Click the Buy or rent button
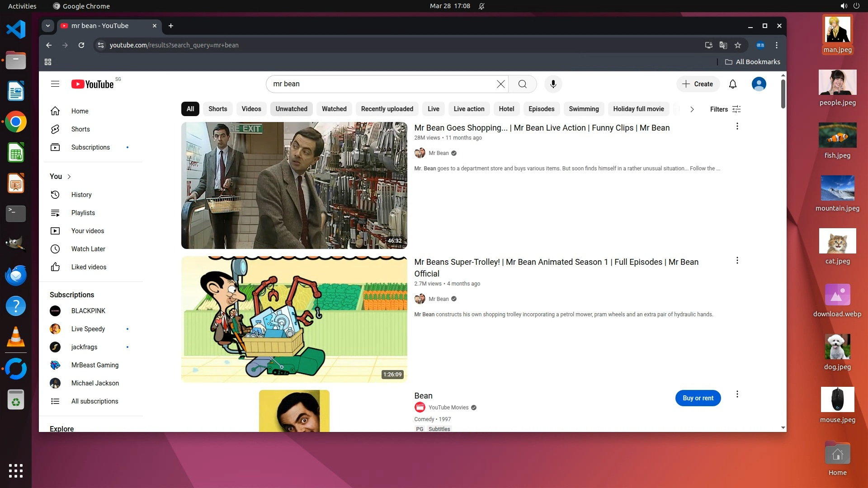 (x=698, y=398)
